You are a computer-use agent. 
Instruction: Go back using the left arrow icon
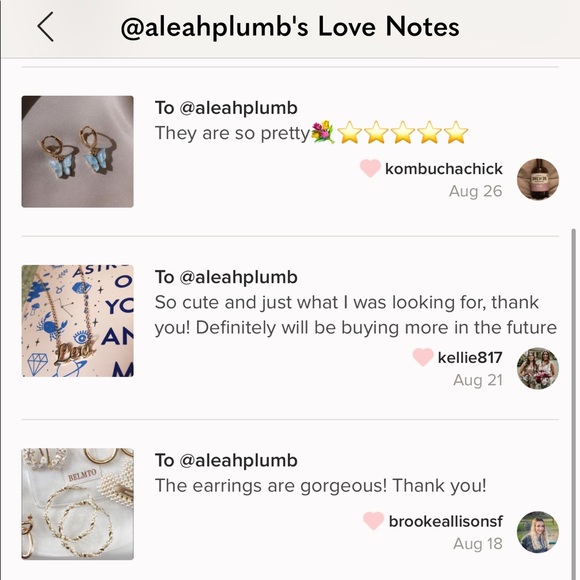pyautogui.click(x=45, y=27)
